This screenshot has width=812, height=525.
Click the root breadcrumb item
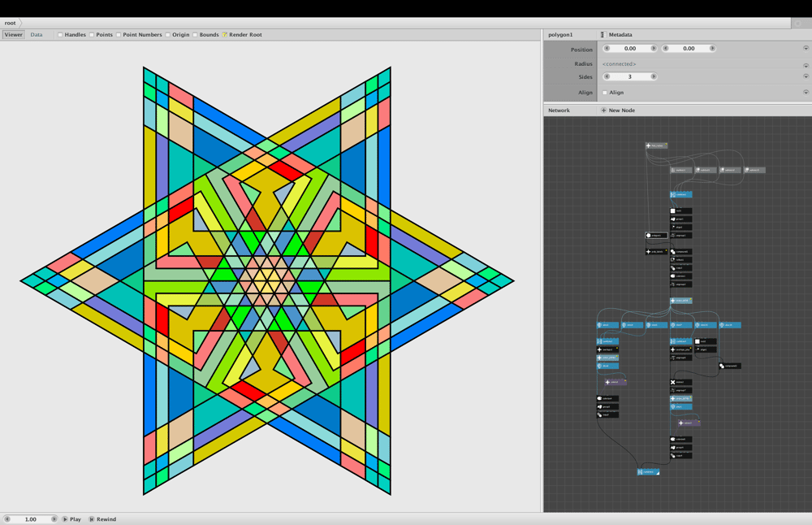[x=10, y=23]
